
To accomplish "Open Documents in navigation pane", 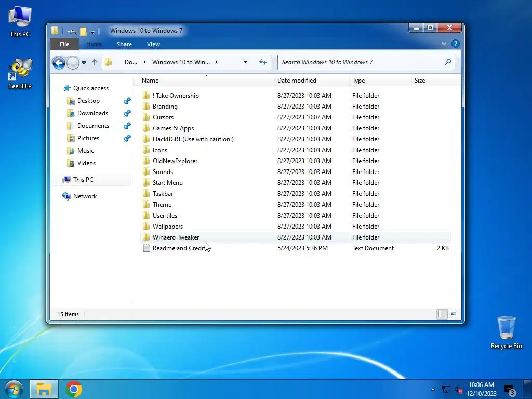I will (93, 126).
